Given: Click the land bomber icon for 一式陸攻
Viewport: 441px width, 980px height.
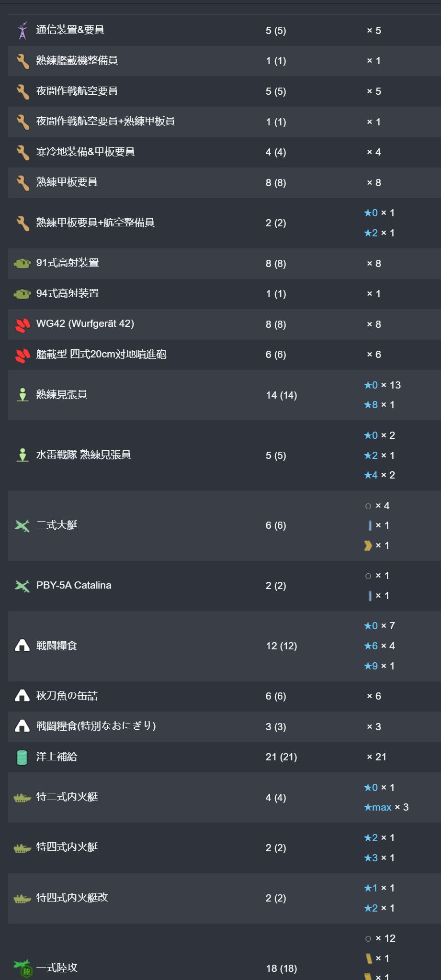Looking at the screenshot, I should (x=23, y=968).
